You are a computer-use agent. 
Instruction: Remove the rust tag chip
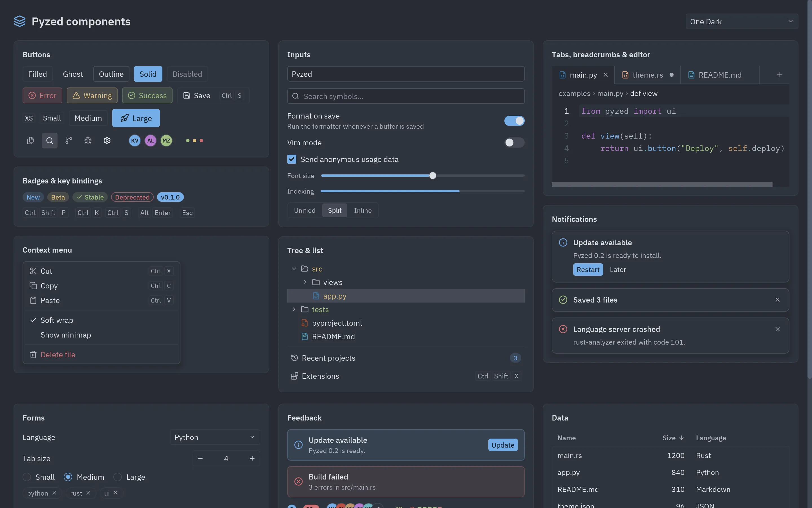(x=88, y=492)
